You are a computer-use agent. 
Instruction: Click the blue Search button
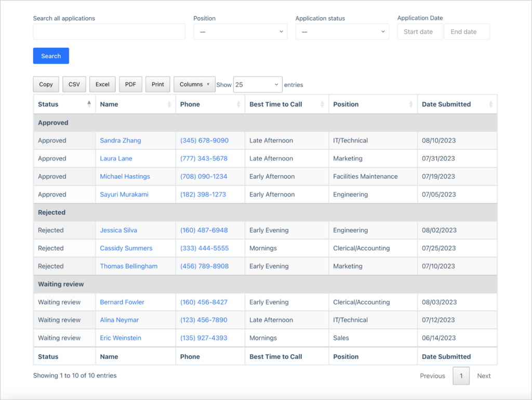(50, 56)
